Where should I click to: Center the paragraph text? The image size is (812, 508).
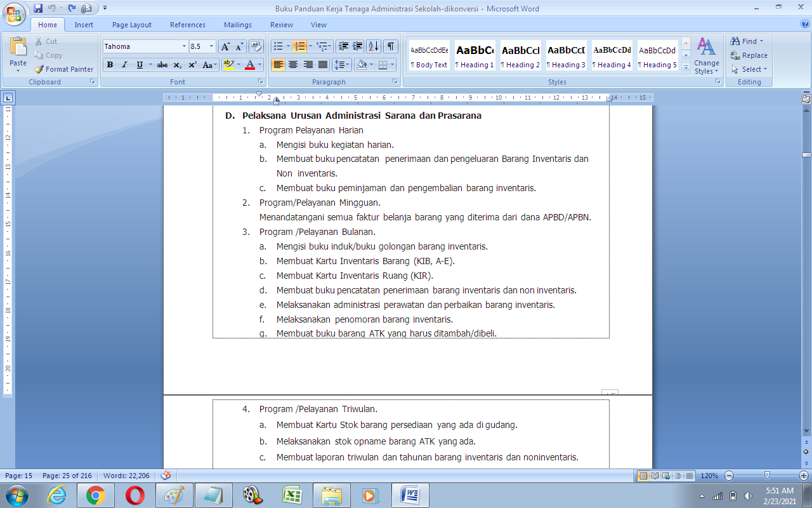tap(293, 65)
